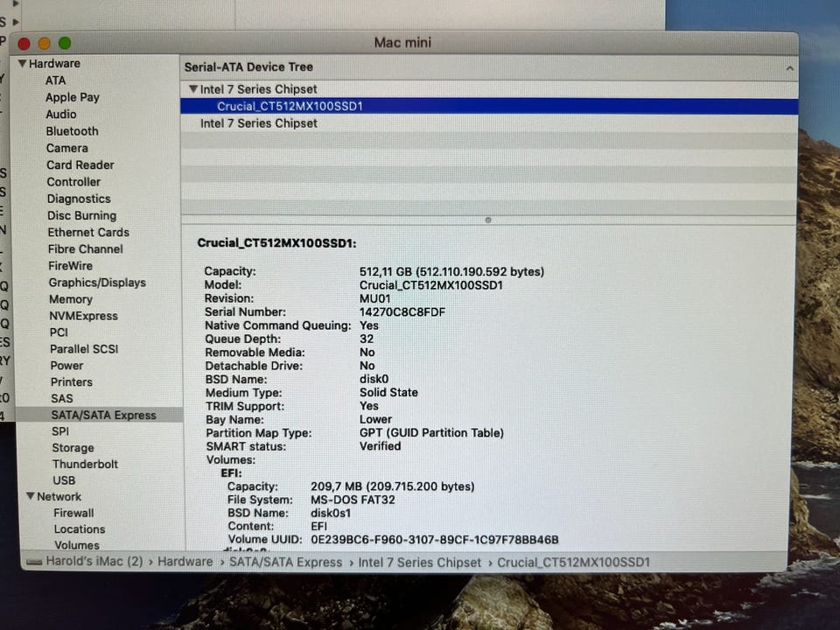Select Disc Burning entry
Viewport: 840px width, 630px height.
82,215
